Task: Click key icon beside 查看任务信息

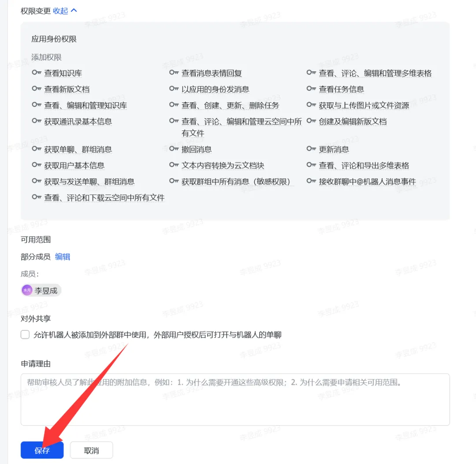Action: click(x=311, y=89)
